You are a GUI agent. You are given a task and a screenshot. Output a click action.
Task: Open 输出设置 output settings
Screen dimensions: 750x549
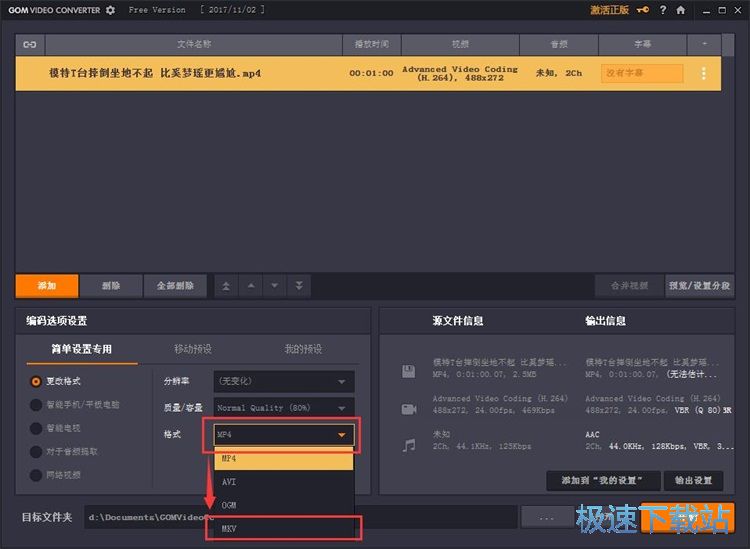point(694,481)
